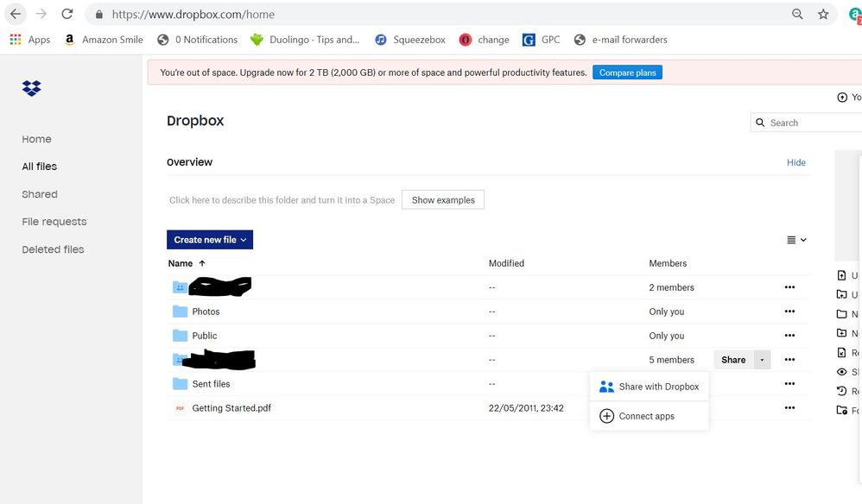Viewport: 862px width, 504px height.
Task: Click the 22/05/2011, 23:42 modified date
Action: [526, 408]
